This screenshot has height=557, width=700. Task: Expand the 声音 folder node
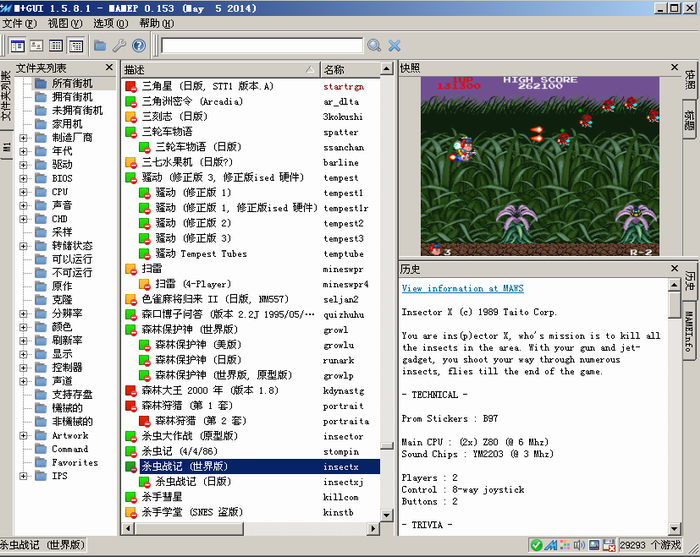coord(23,205)
